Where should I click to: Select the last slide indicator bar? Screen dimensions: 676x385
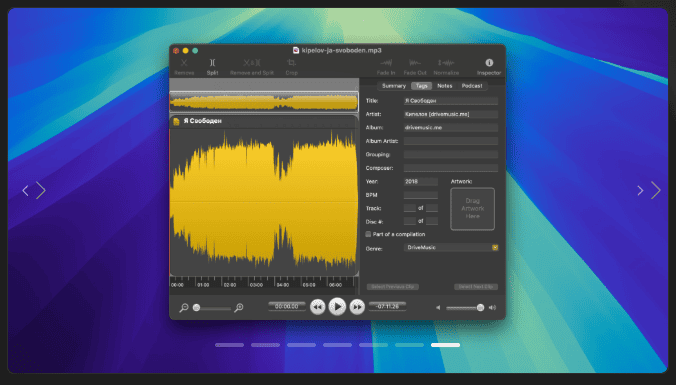click(445, 345)
